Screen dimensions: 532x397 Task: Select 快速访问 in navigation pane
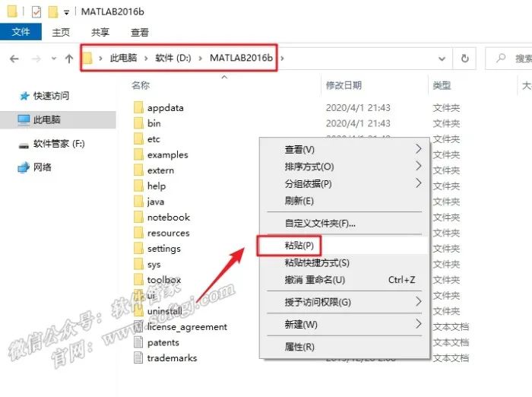pyautogui.click(x=51, y=96)
